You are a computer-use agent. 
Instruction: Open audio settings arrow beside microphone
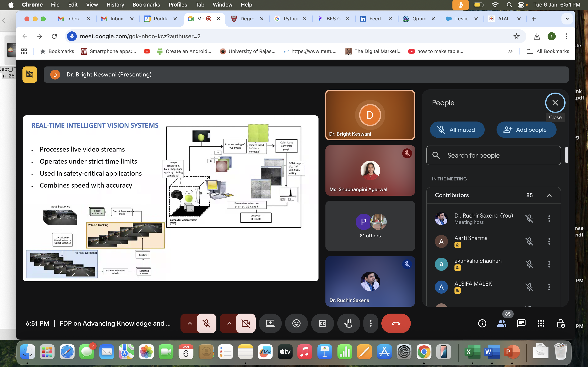tap(190, 323)
